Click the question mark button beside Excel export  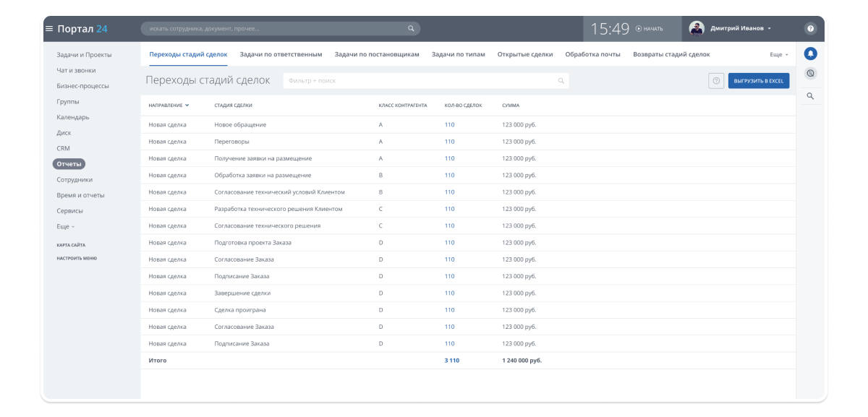click(x=716, y=81)
